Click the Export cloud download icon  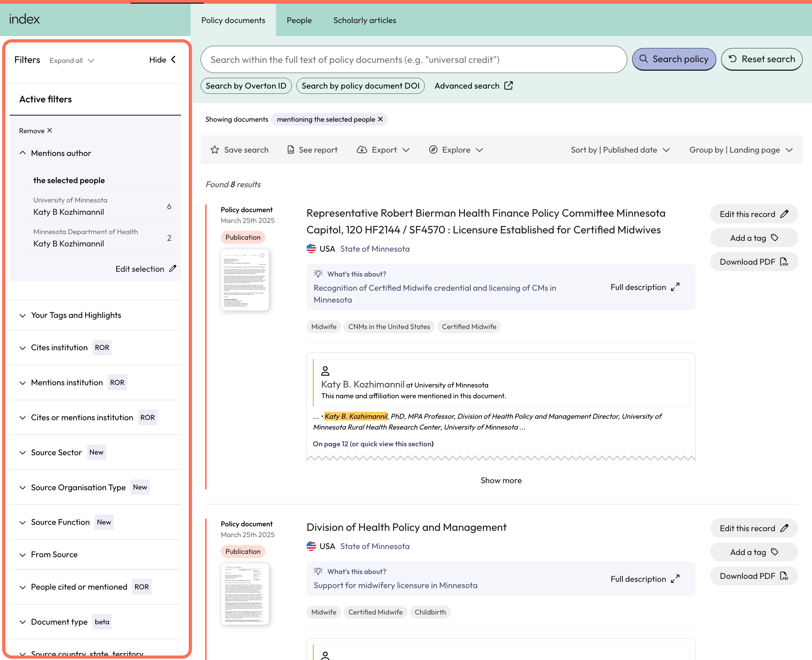point(362,150)
